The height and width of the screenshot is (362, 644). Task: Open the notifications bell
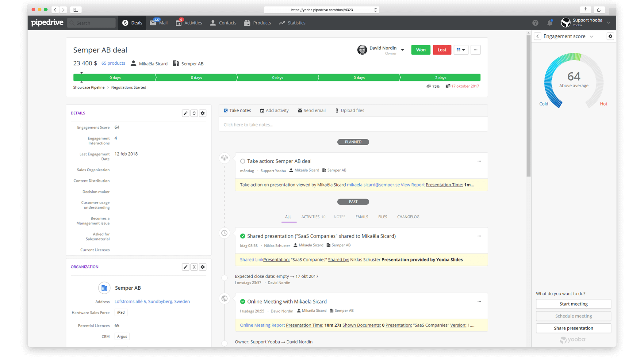[550, 23]
